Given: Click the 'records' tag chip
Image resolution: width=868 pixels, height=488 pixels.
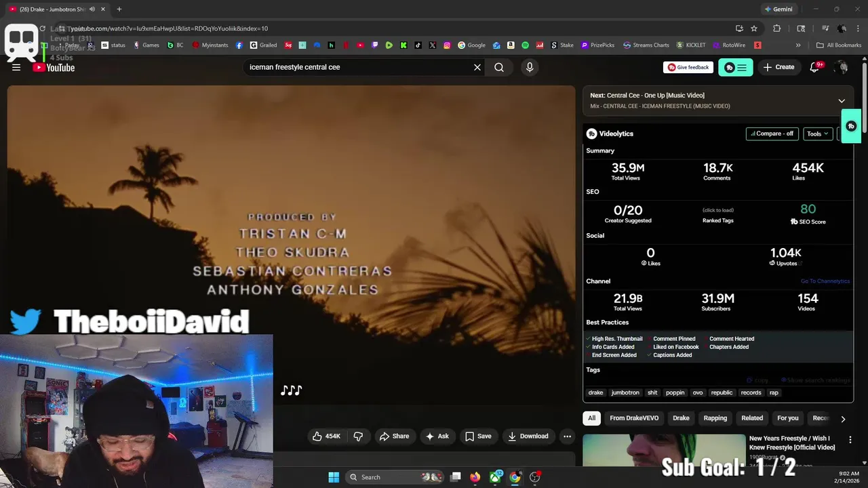Looking at the screenshot, I should click(x=751, y=392).
